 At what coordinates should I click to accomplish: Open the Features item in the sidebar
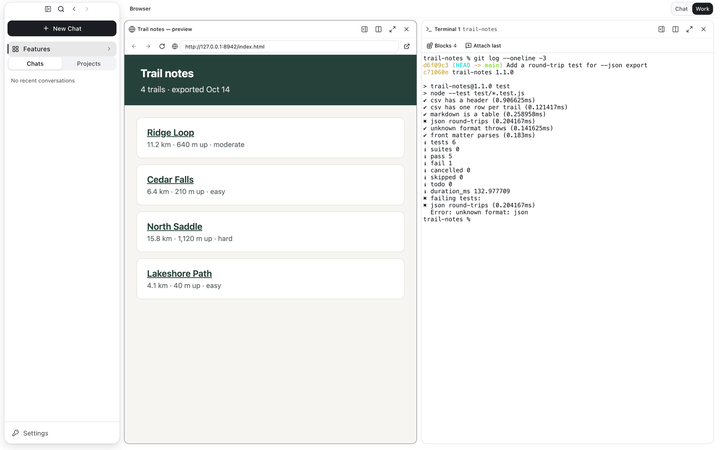coord(62,49)
